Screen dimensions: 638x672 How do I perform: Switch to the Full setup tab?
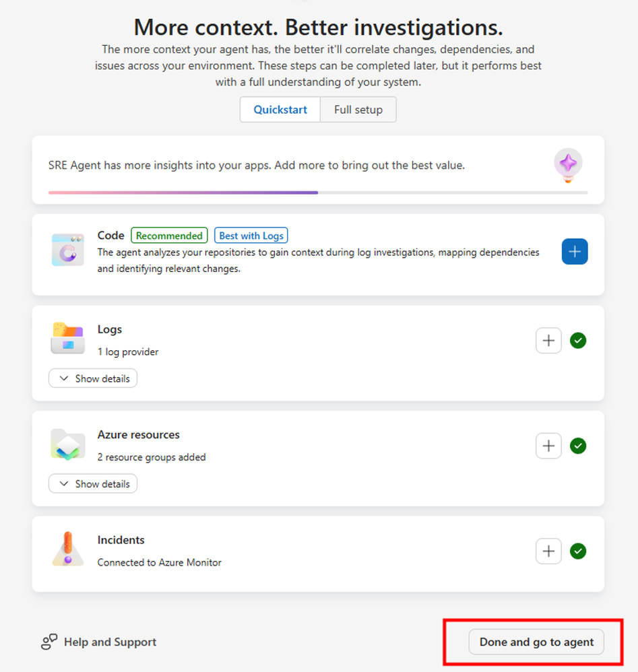pyautogui.click(x=358, y=110)
